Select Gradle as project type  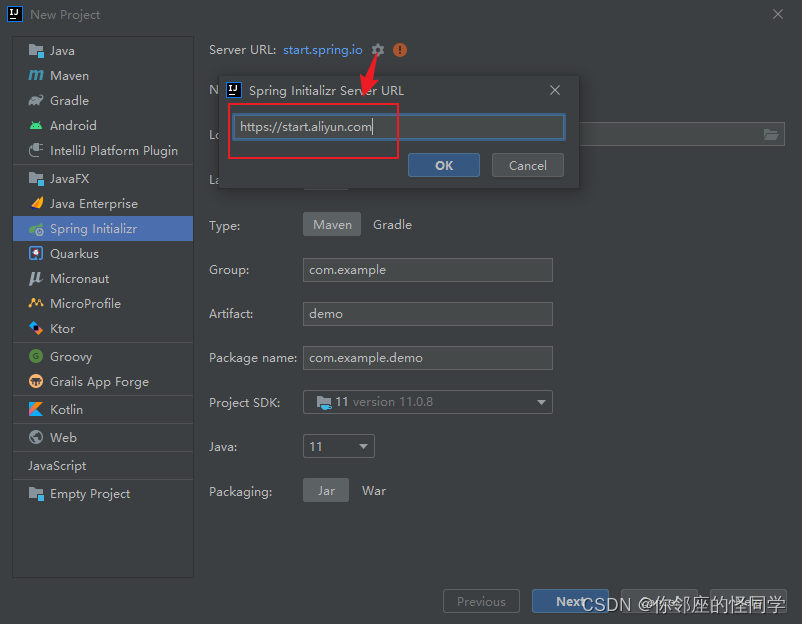tap(392, 225)
